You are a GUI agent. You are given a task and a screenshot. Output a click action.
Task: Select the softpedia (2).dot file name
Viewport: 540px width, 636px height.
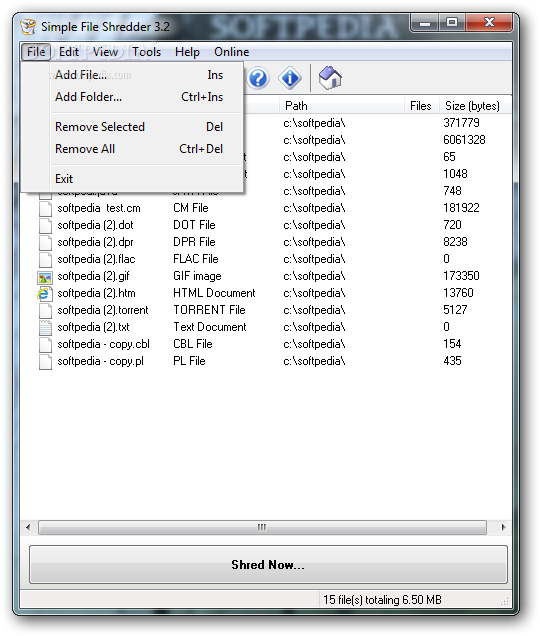[x=95, y=226]
